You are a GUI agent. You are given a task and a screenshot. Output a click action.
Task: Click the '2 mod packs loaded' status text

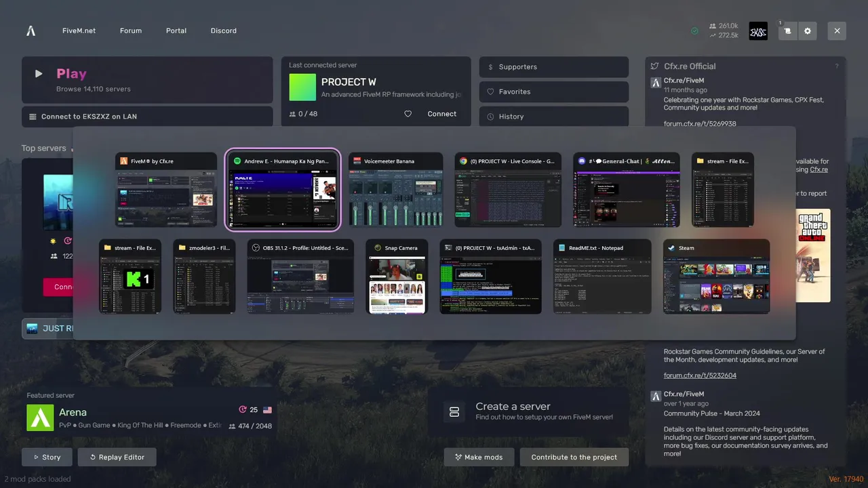[37, 479]
